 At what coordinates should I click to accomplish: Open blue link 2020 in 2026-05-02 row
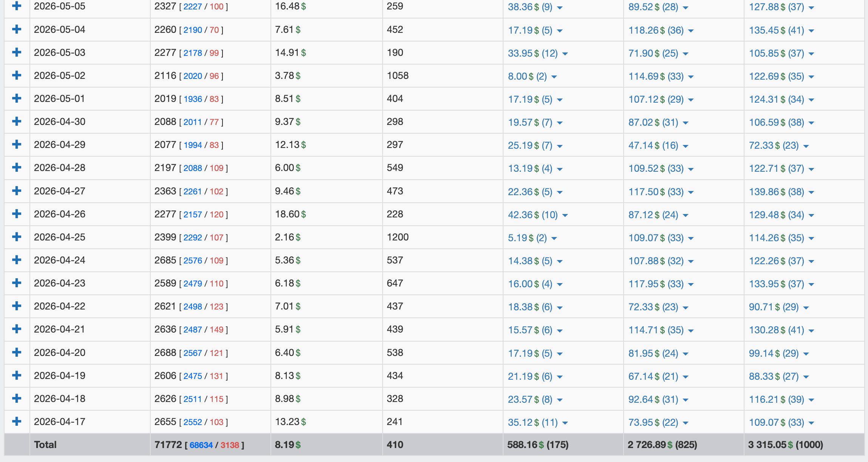193,76
